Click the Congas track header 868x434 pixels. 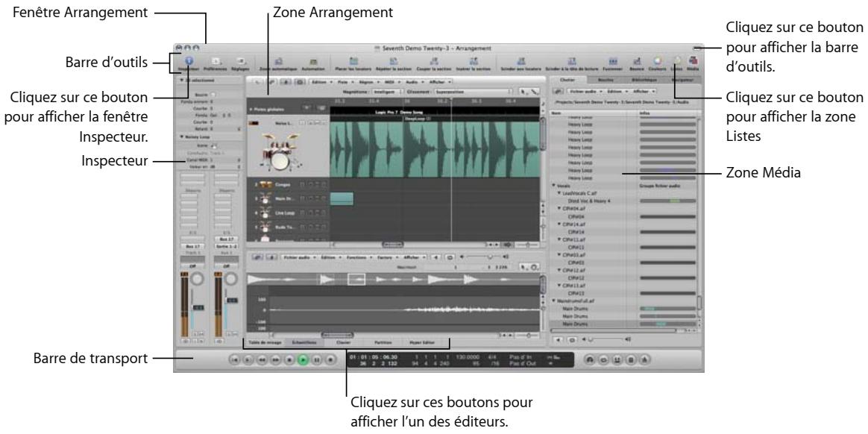[x=286, y=185]
